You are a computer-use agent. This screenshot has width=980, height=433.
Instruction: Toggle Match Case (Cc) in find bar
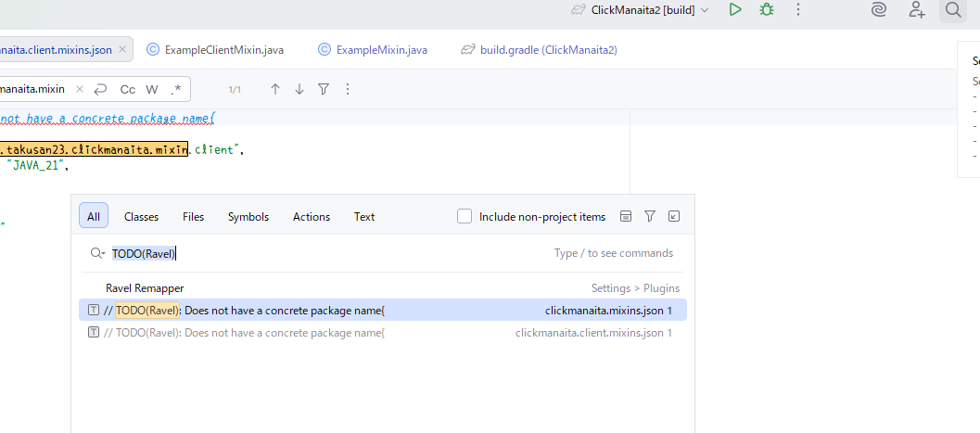[x=128, y=89]
